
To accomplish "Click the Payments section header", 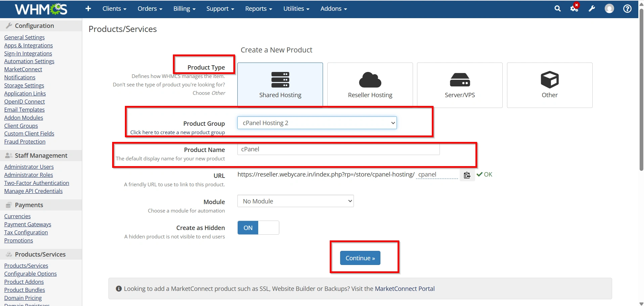I will pos(41,205).
